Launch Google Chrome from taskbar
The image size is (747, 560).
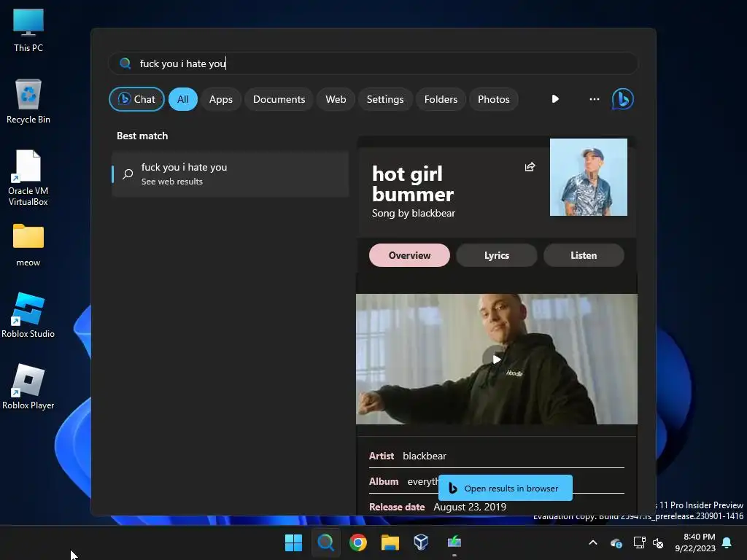click(357, 542)
